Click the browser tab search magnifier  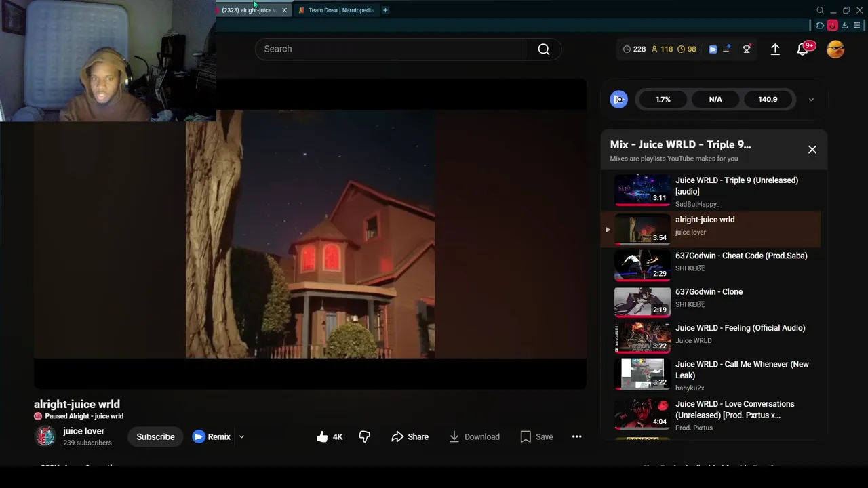pyautogui.click(x=820, y=10)
